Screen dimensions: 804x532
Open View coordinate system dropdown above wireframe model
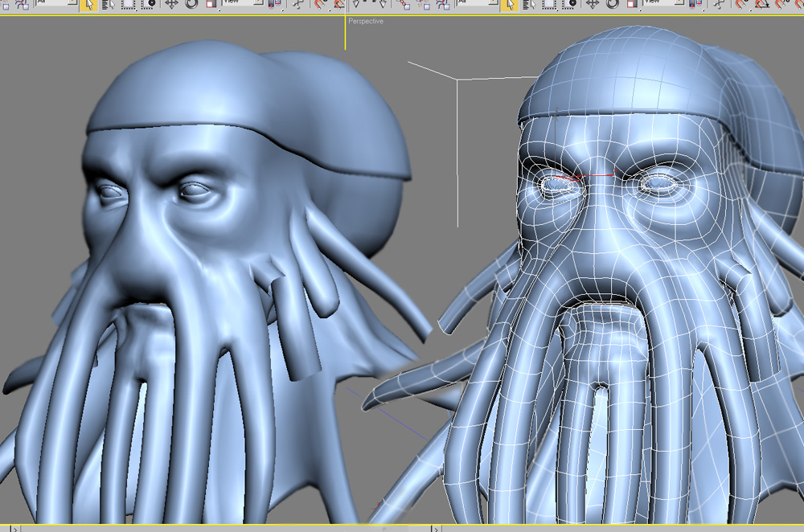[x=664, y=3]
